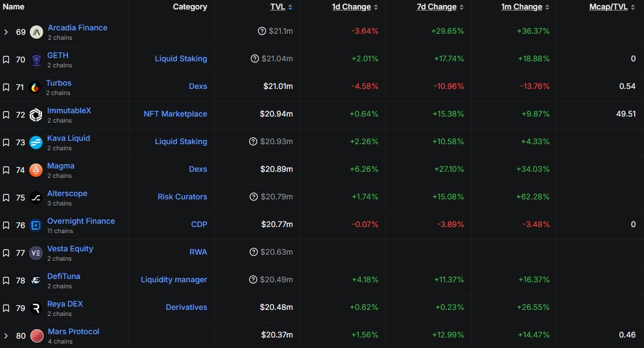
Task: Open the Derivatives category link
Action: click(x=186, y=307)
